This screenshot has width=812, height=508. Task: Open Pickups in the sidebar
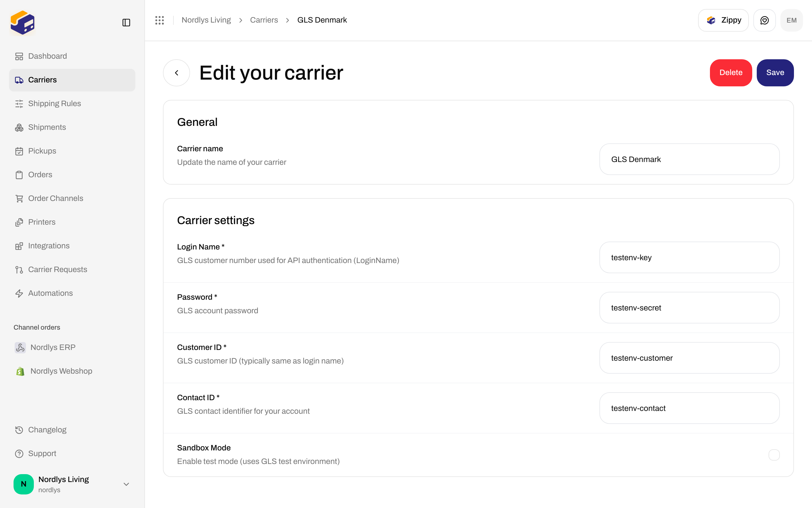(72, 151)
